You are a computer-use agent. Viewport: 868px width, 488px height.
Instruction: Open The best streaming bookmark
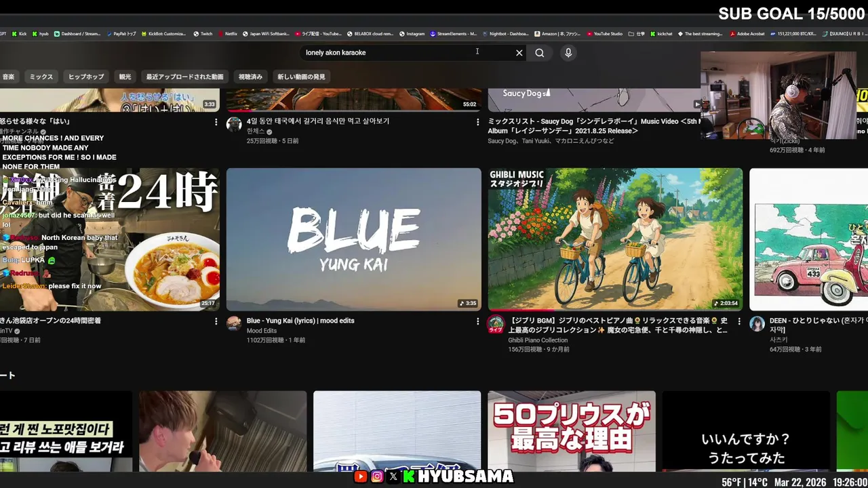[700, 33]
